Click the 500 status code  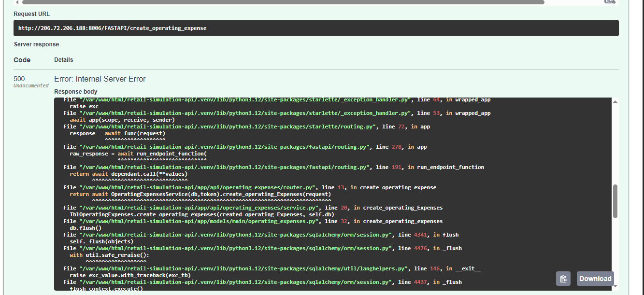click(19, 79)
